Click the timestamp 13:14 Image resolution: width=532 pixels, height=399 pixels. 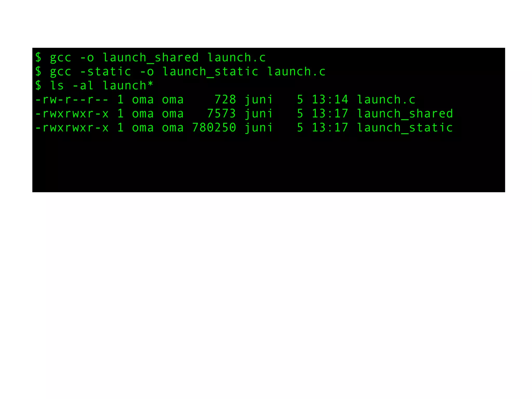pos(330,99)
